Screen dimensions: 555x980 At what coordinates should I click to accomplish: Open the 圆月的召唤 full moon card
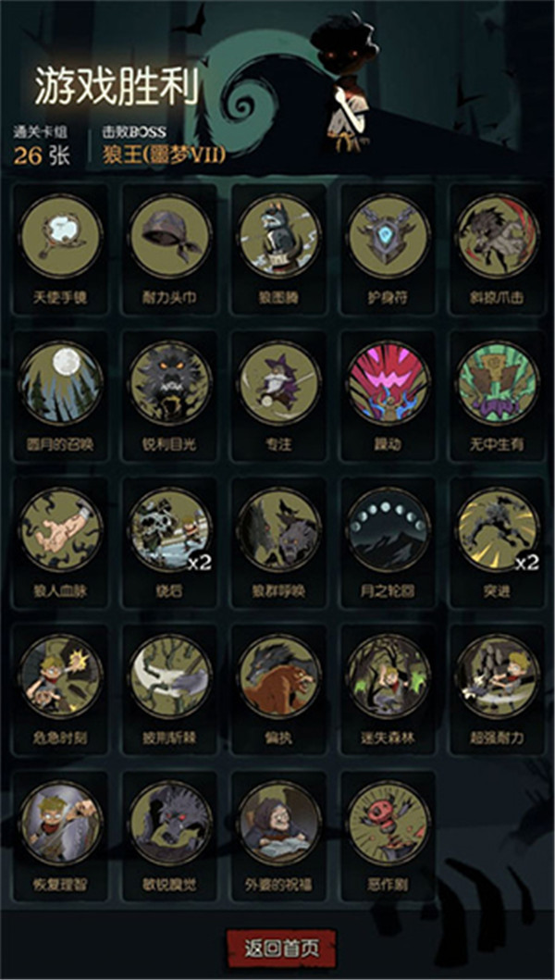pyautogui.click(x=61, y=383)
